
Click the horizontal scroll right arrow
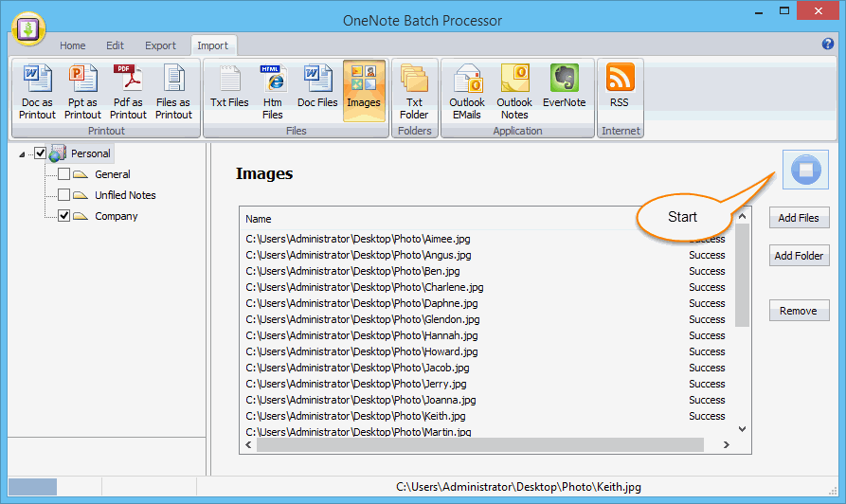tap(727, 444)
